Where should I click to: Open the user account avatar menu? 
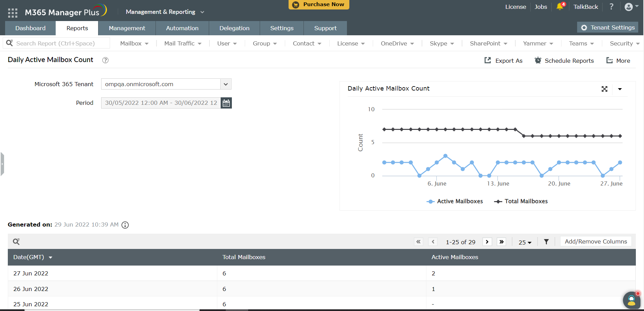[x=631, y=7]
